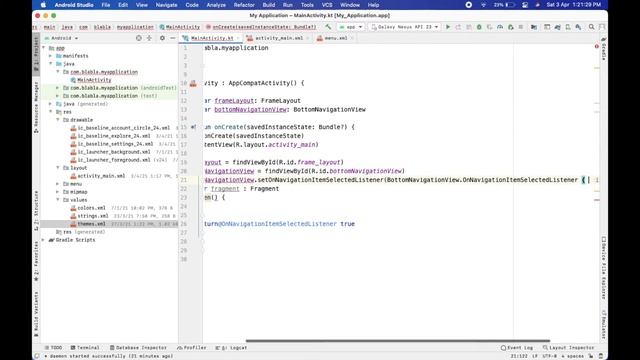
Task: Click the Search Everywhere magnifier icon
Action: 591,27
